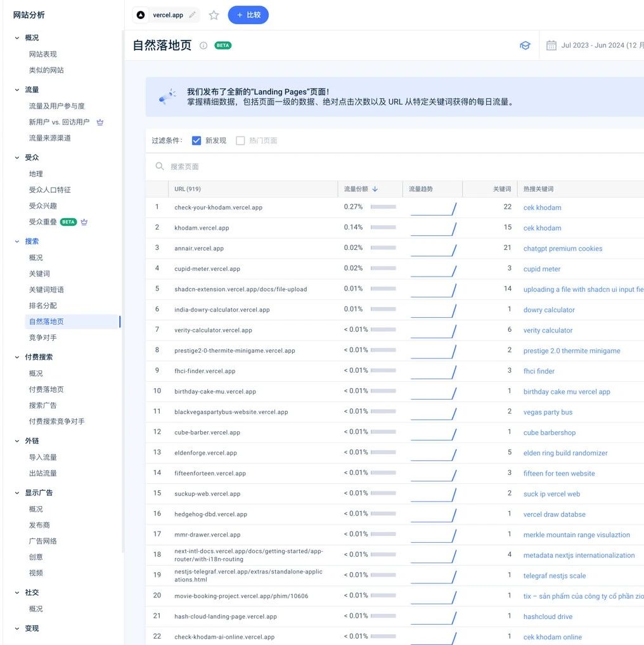Collapse the 搜索 section
The image size is (644, 645).
(x=17, y=242)
